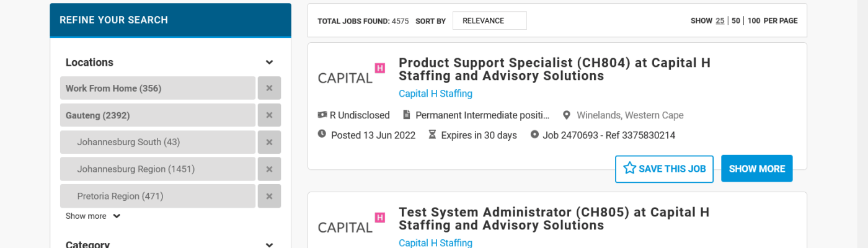The image size is (868, 248).
Task: Click Capital H logo of Product Support job
Action: [351, 74]
